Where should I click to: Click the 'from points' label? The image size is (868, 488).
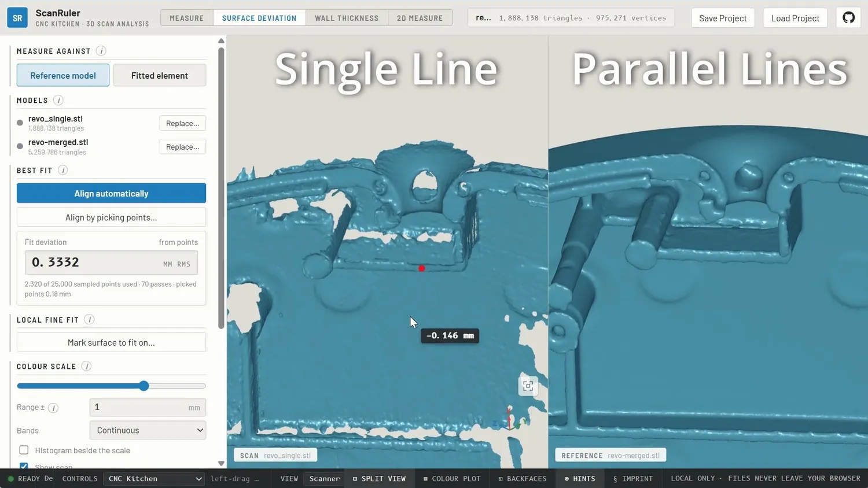tap(178, 242)
